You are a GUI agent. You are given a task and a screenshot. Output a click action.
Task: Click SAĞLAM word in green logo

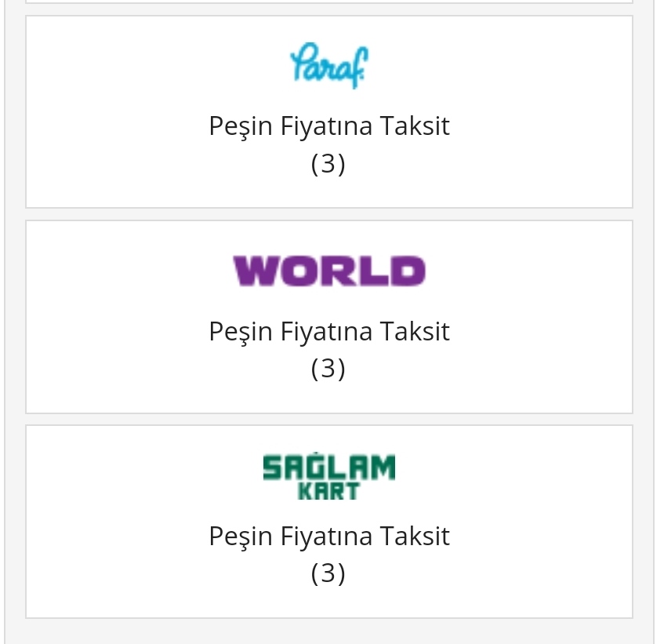click(329, 467)
